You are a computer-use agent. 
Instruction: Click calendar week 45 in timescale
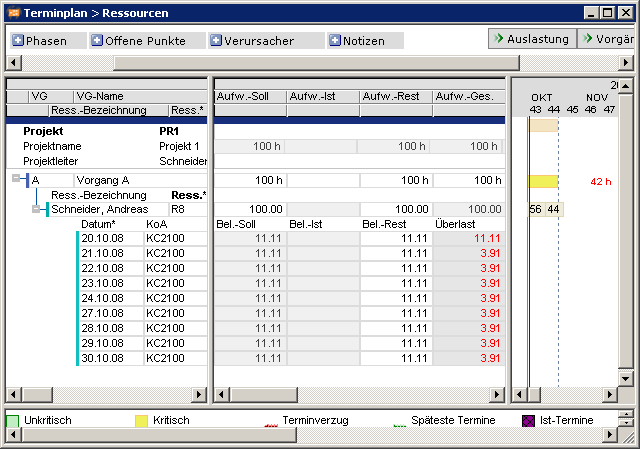pyautogui.click(x=572, y=109)
